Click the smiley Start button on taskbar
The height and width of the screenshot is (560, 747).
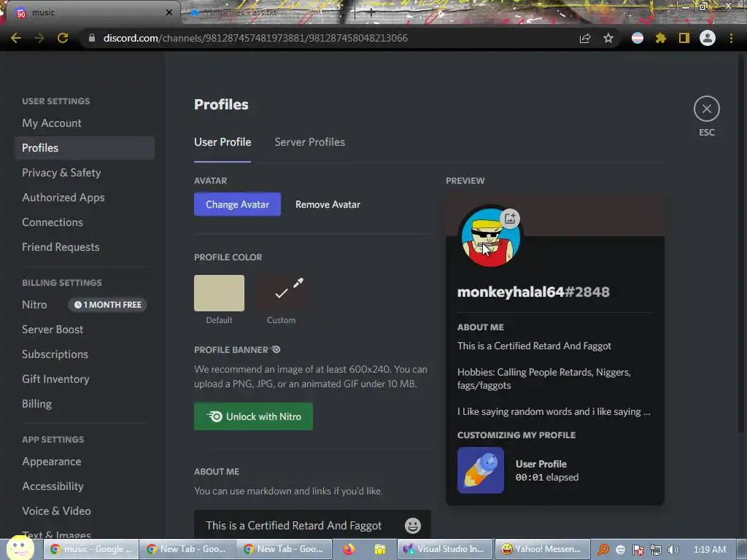click(x=20, y=548)
